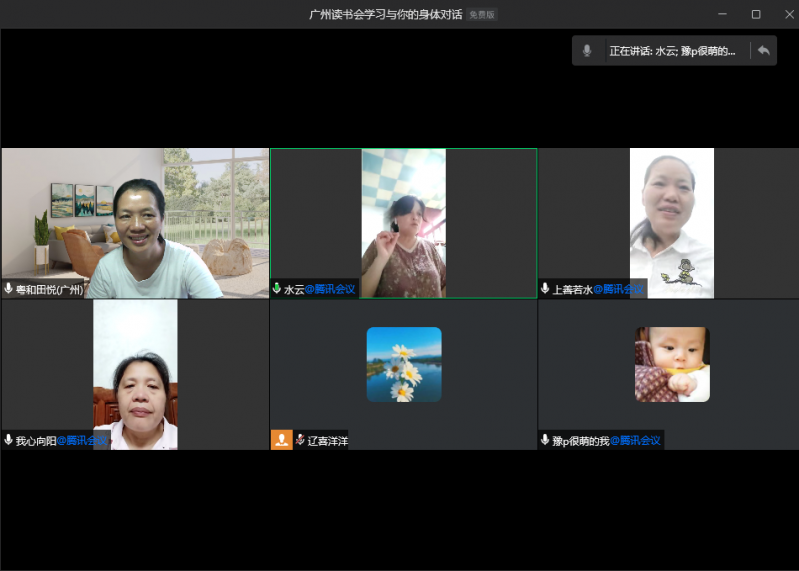Click the 豫p很萌的我@腾讯会议 name label
This screenshot has width=799, height=571.
[606, 440]
